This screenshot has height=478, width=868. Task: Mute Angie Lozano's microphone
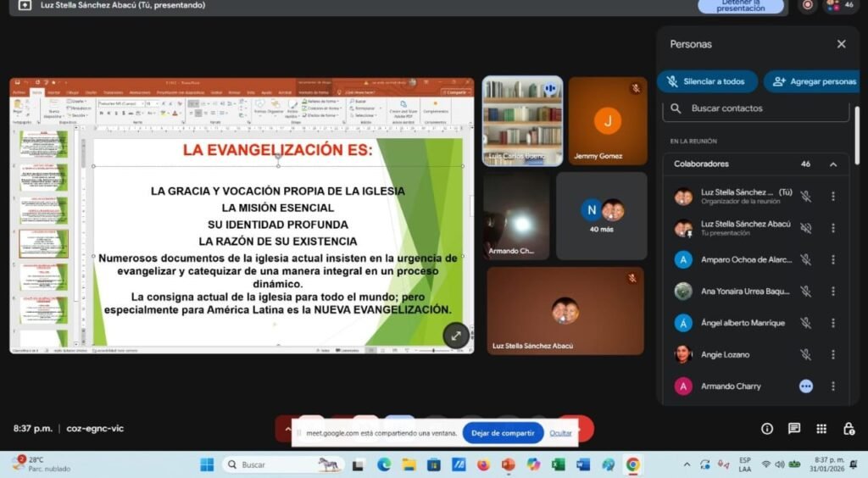(x=805, y=354)
